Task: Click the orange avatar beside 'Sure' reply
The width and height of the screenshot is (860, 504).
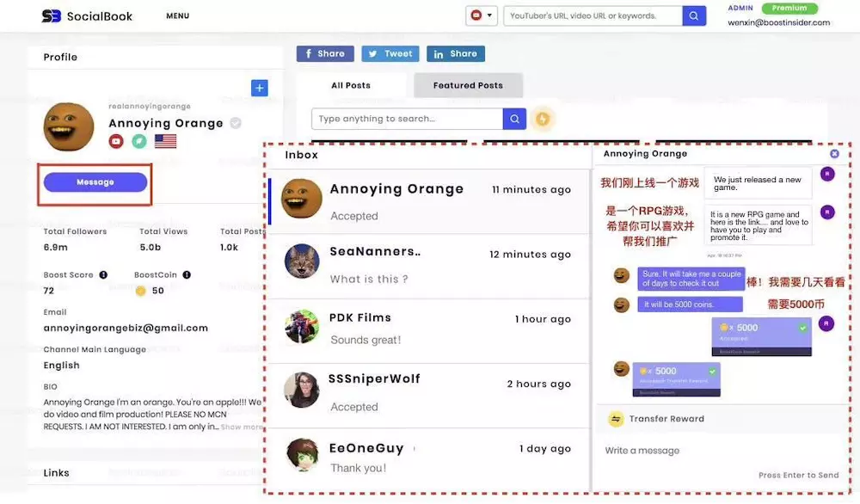Action: (621, 274)
